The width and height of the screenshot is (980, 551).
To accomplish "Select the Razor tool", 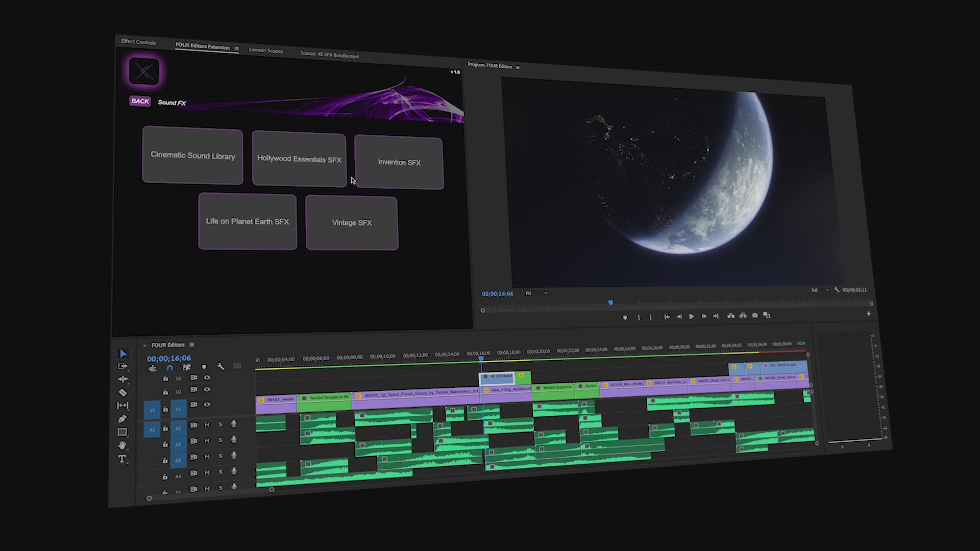I will (122, 392).
